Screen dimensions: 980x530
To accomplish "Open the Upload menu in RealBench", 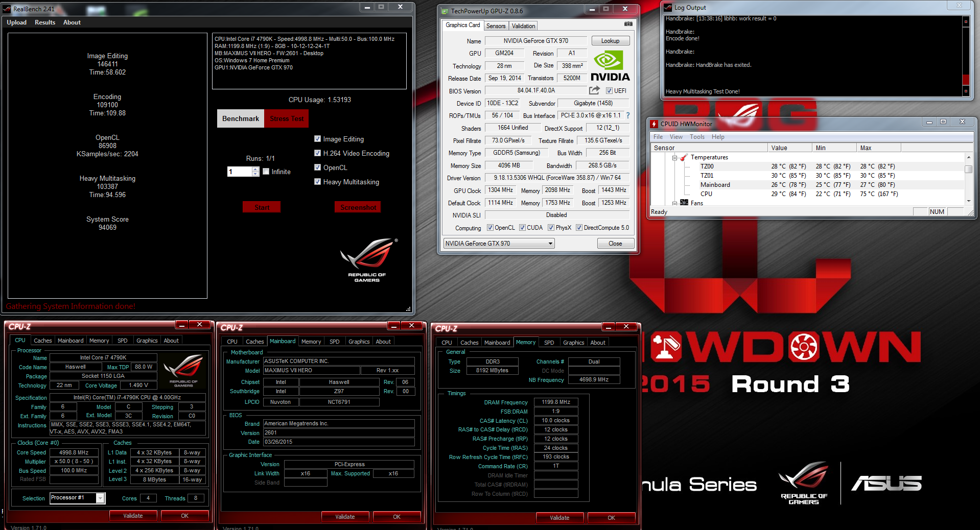I will [17, 22].
